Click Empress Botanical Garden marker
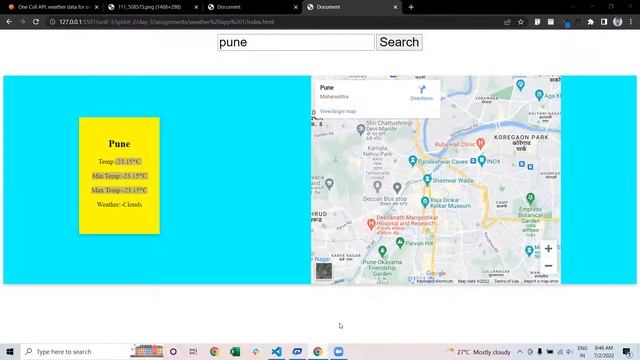 click(530, 198)
